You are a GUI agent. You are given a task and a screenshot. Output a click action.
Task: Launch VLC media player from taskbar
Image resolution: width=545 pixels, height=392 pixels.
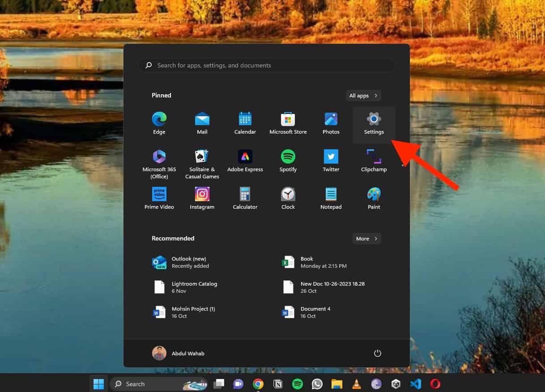coord(357,384)
